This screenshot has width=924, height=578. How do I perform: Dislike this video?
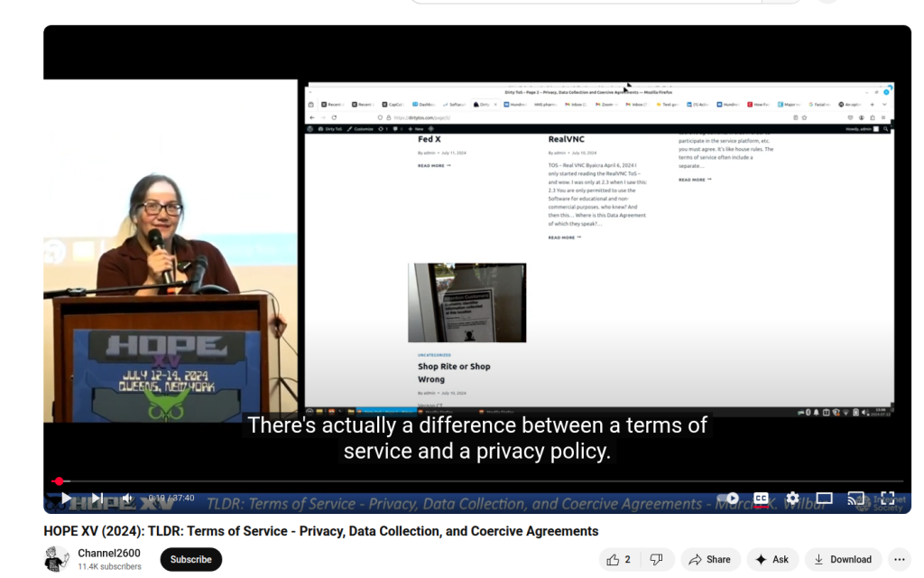click(657, 560)
